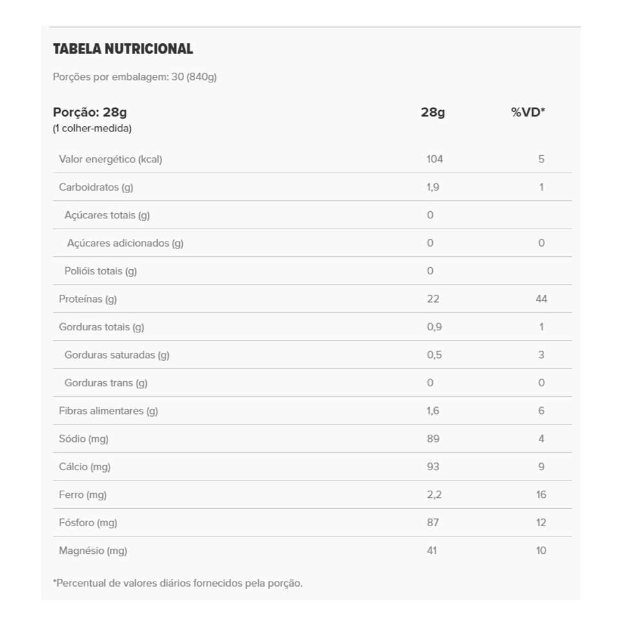
Task: Click the %VD* column header
Action: tap(527, 112)
